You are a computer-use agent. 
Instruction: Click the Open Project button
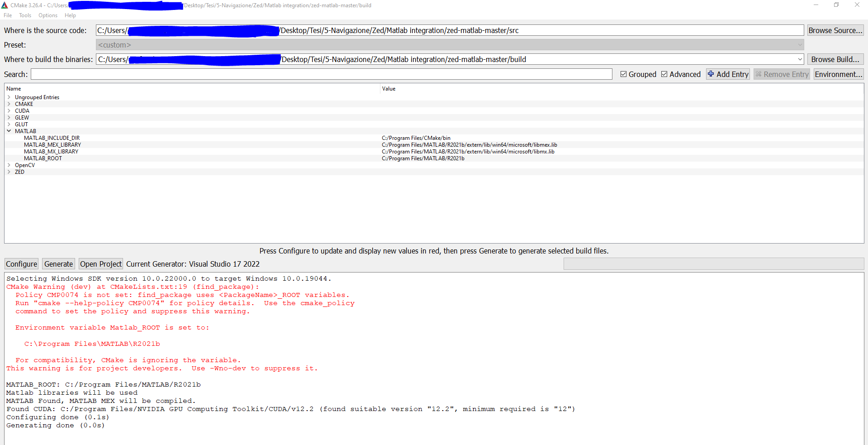[x=101, y=264]
